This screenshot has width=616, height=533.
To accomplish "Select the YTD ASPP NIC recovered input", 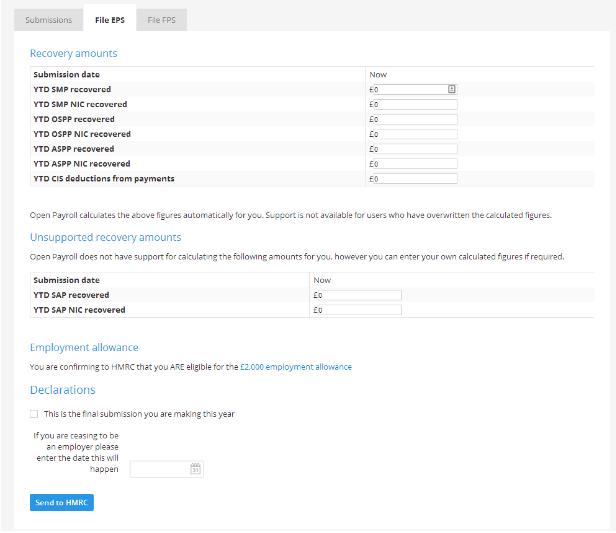I will [x=411, y=164].
